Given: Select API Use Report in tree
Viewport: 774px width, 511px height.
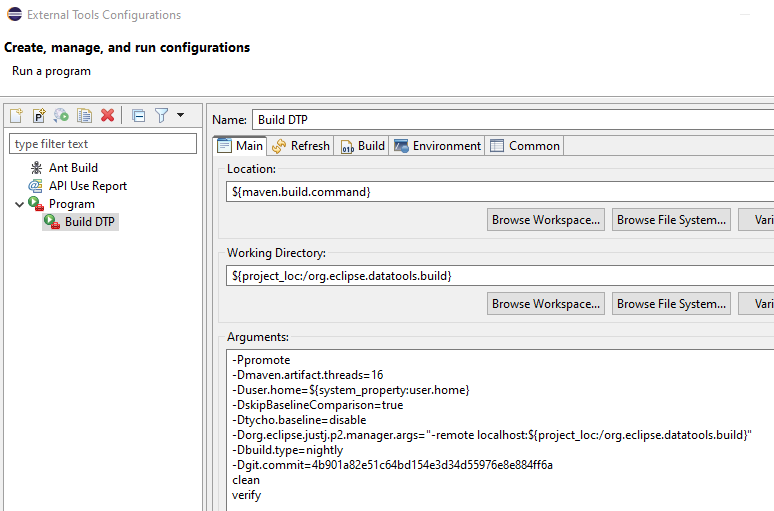Looking at the screenshot, I should tap(88, 186).
